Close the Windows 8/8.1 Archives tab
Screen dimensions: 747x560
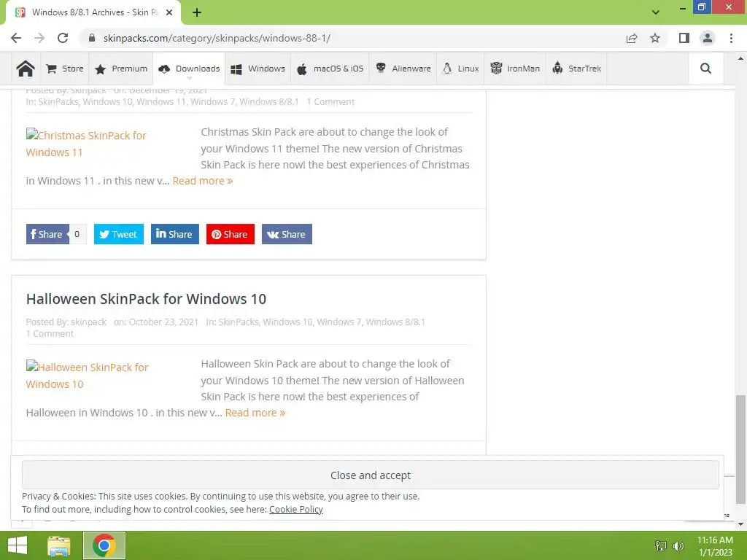click(x=169, y=12)
